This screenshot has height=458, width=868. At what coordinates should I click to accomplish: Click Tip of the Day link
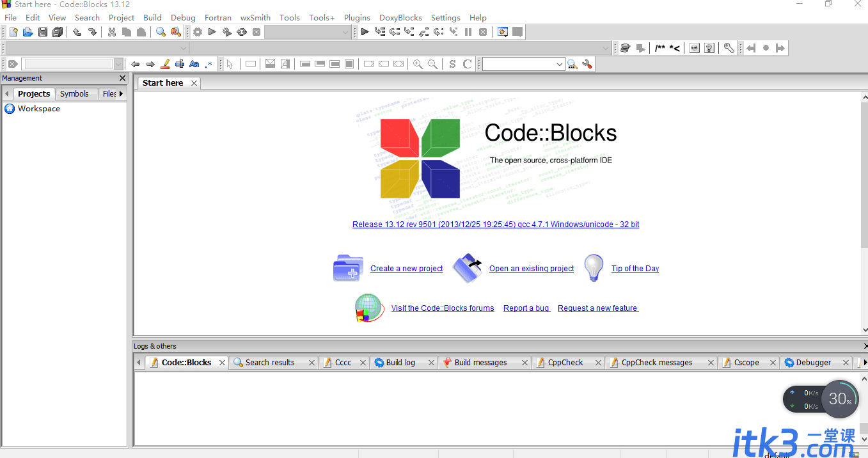(x=635, y=269)
